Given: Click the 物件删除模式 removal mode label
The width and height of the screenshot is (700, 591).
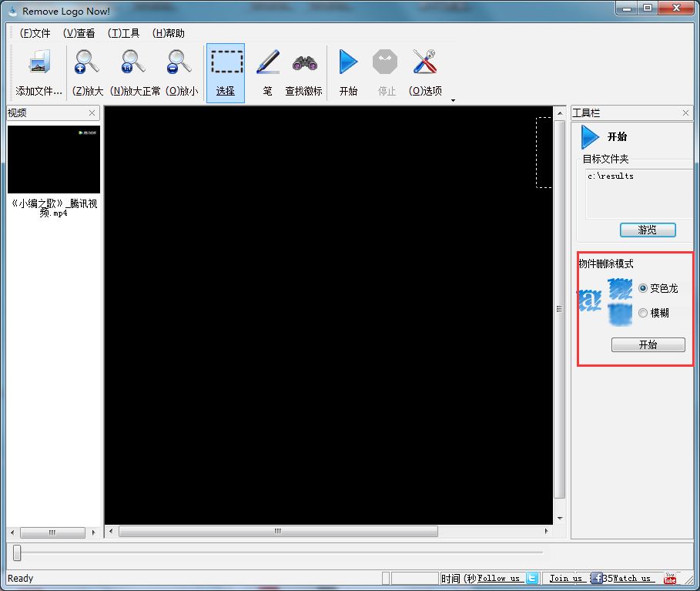Looking at the screenshot, I should pos(606,264).
